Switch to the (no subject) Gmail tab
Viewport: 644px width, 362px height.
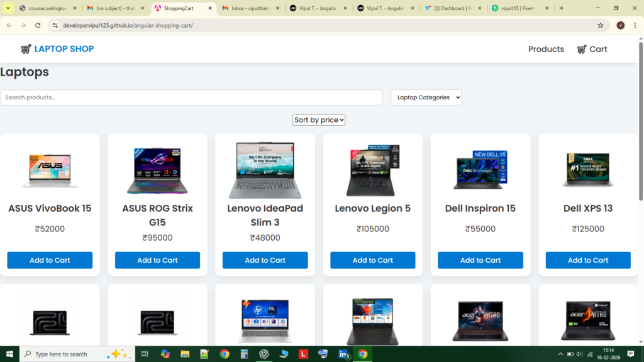pos(116,8)
